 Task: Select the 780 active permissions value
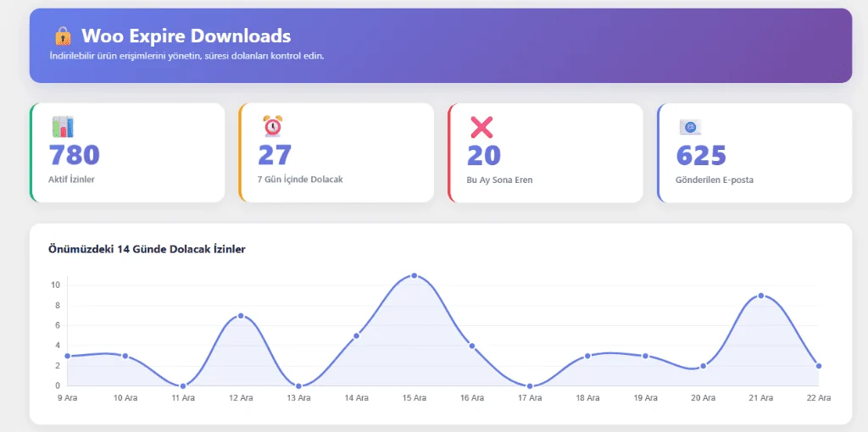point(75,155)
